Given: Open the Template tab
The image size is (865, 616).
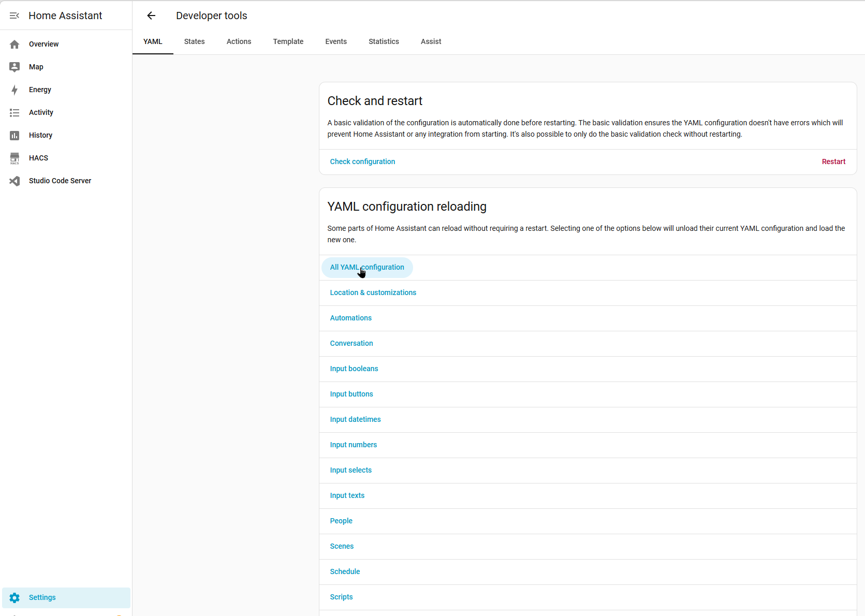Looking at the screenshot, I should point(288,41).
